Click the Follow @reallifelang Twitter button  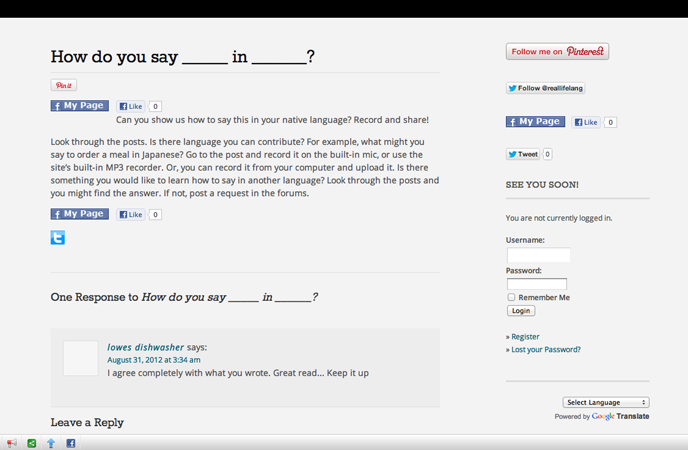tap(545, 88)
